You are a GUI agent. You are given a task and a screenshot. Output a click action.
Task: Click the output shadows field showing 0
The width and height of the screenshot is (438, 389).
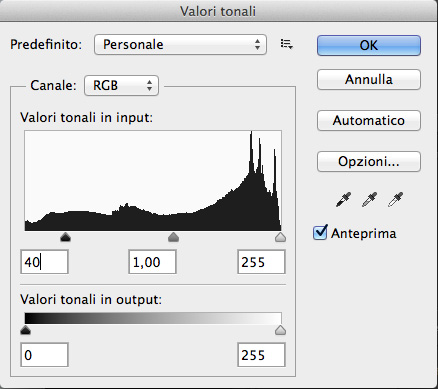[x=44, y=355]
